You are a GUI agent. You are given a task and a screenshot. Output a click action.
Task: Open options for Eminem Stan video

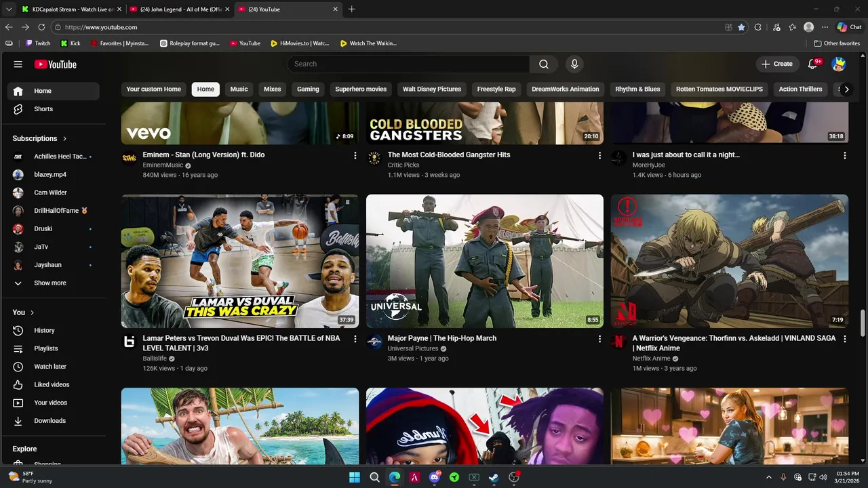(x=355, y=155)
